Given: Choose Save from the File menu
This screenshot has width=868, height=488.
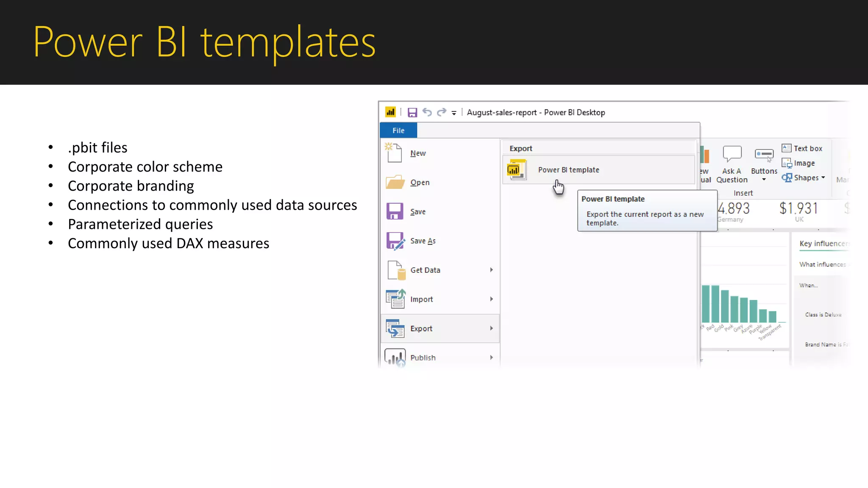Looking at the screenshot, I should coord(440,211).
